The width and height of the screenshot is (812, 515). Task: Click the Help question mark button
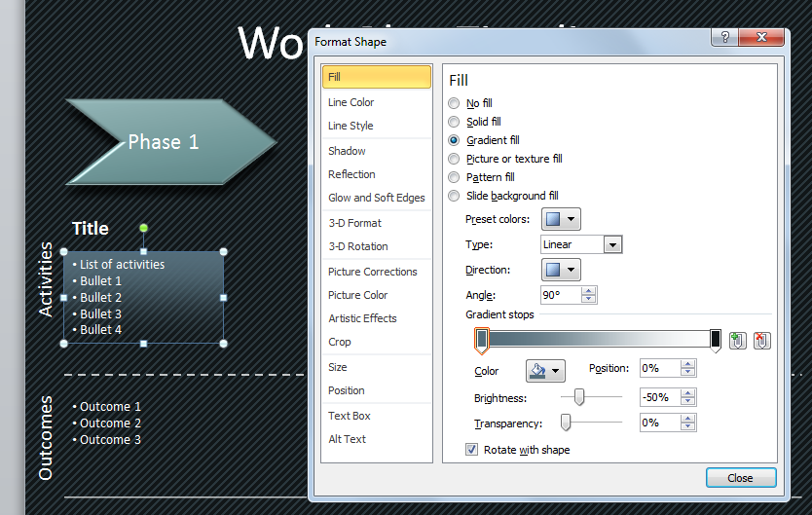[x=723, y=38]
